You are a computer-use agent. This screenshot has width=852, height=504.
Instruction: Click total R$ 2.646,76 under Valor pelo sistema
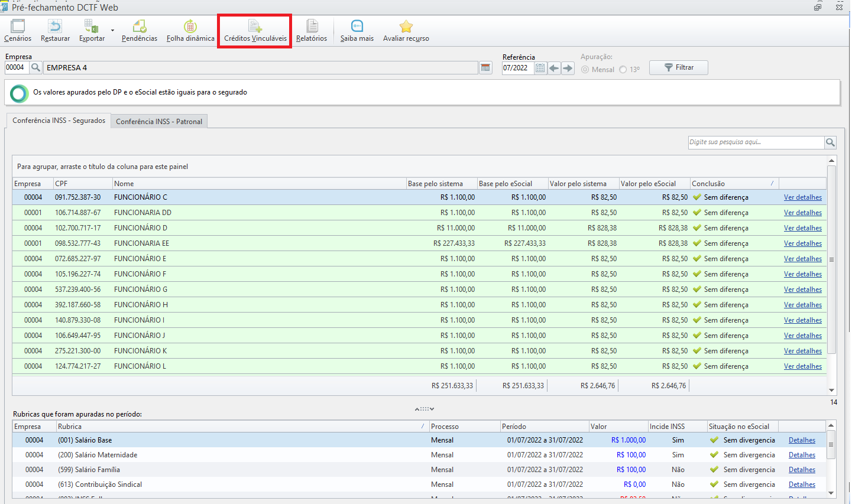click(598, 386)
